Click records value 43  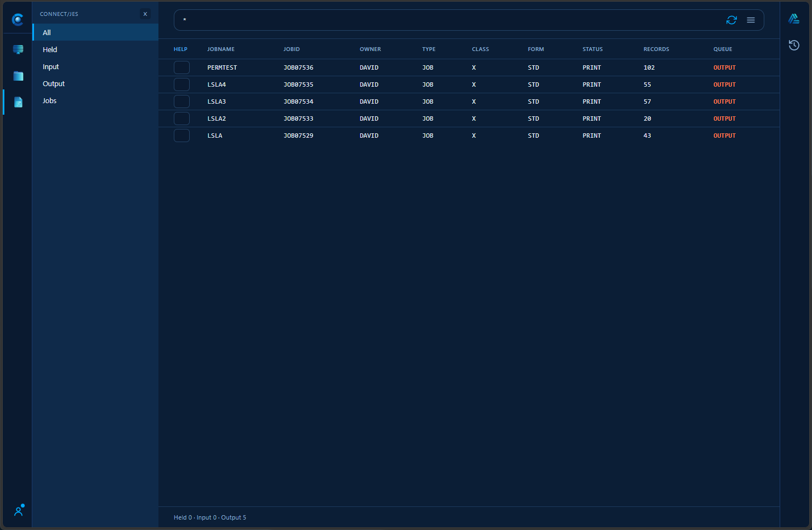[x=648, y=136]
